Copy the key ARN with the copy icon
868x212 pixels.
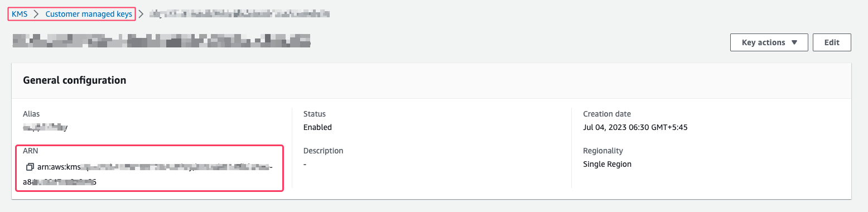point(30,167)
